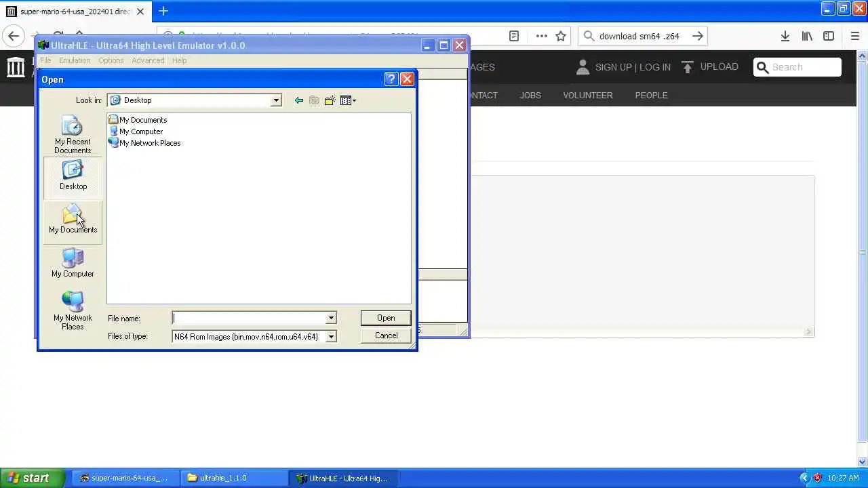Open the Emulation menu in UltraHLE
The width and height of the screenshot is (868, 488).
(x=75, y=60)
